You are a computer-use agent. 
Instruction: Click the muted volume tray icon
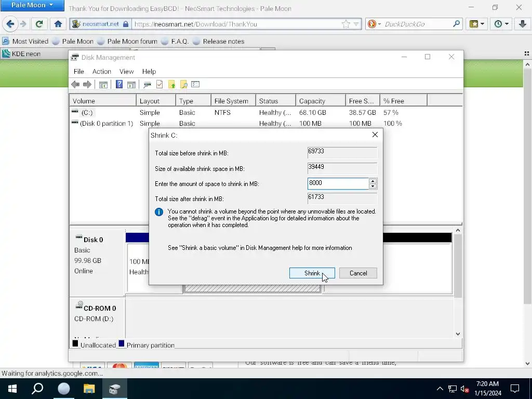click(464, 389)
